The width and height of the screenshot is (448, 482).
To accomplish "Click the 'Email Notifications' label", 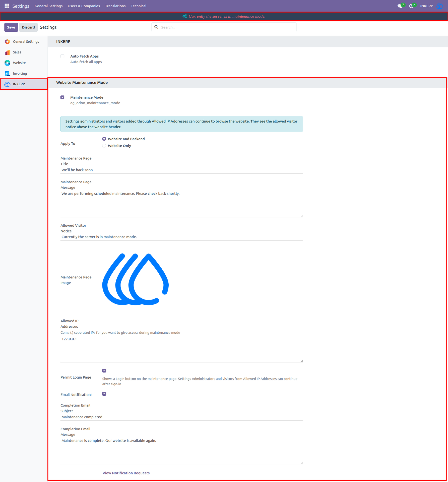I will pyautogui.click(x=76, y=395).
